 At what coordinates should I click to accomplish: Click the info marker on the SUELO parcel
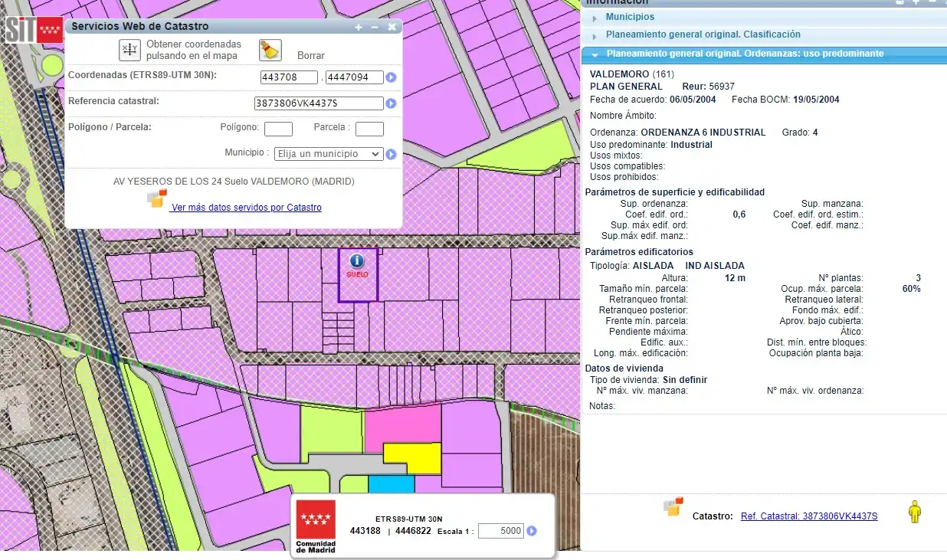(357, 260)
